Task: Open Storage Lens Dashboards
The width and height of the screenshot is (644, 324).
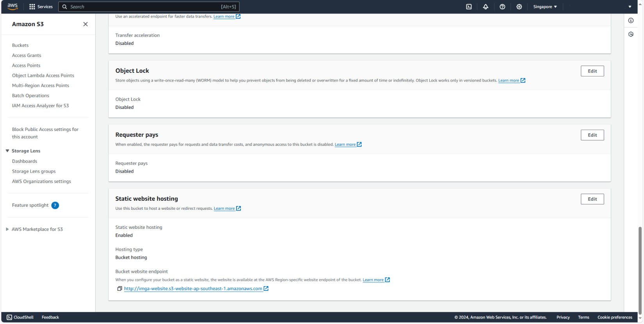Action: (25, 161)
